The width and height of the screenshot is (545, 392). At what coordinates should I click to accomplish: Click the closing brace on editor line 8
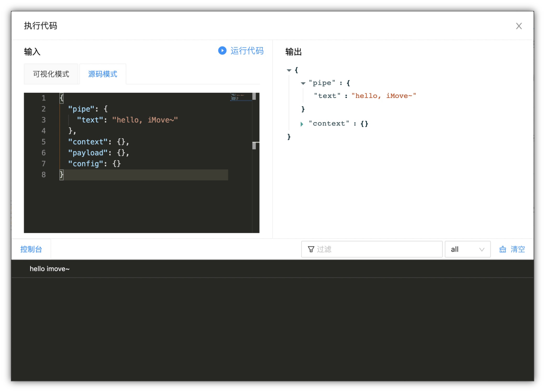point(62,175)
